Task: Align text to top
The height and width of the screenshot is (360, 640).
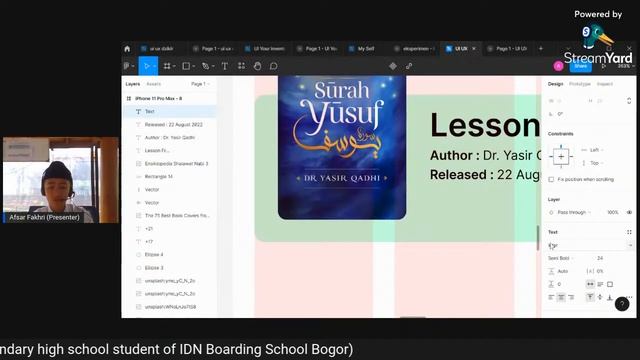Action: [x=590, y=297]
